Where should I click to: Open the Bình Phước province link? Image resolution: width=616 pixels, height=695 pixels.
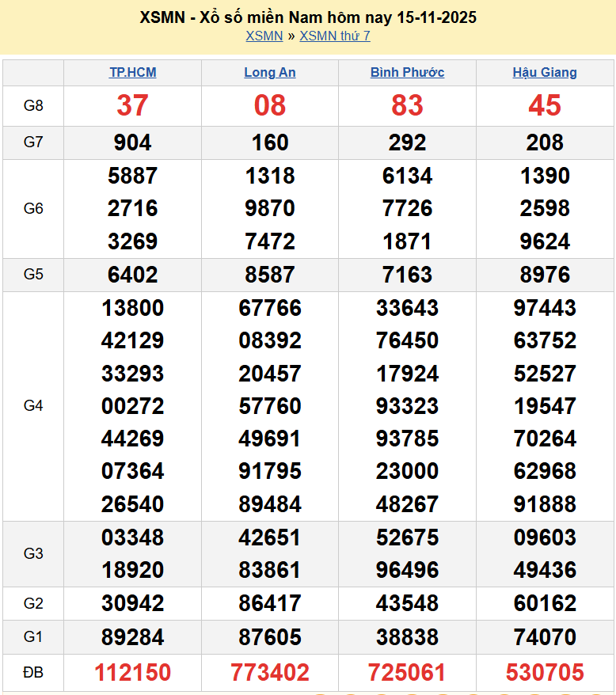407,72
